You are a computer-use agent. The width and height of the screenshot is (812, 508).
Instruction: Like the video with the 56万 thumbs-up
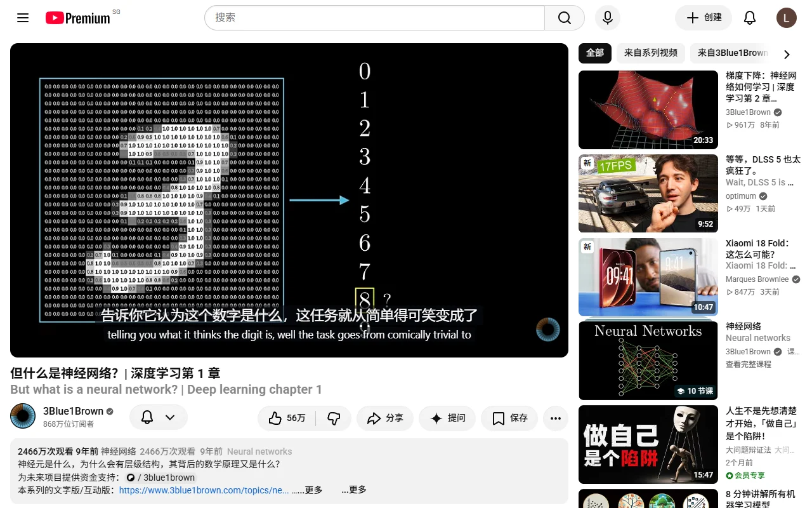287,418
